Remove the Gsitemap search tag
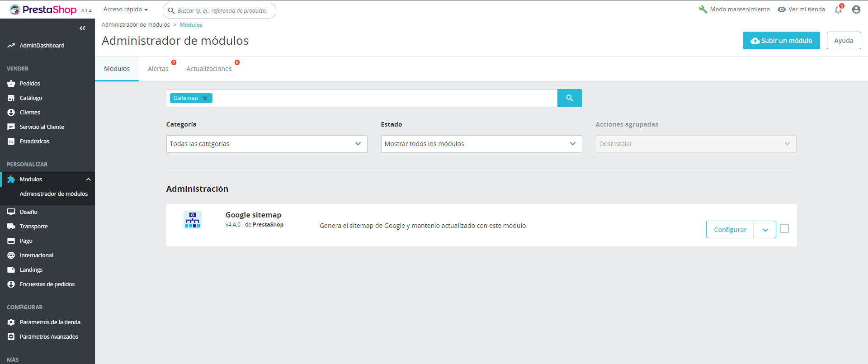The height and width of the screenshot is (364, 868). pyautogui.click(x=205, y=98)
